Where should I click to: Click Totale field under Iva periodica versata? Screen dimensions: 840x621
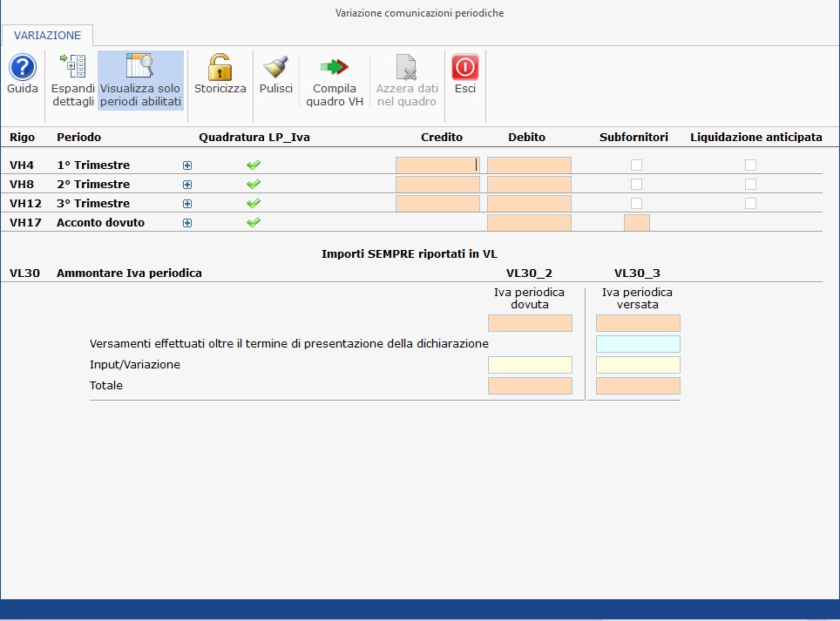point(638,386)
